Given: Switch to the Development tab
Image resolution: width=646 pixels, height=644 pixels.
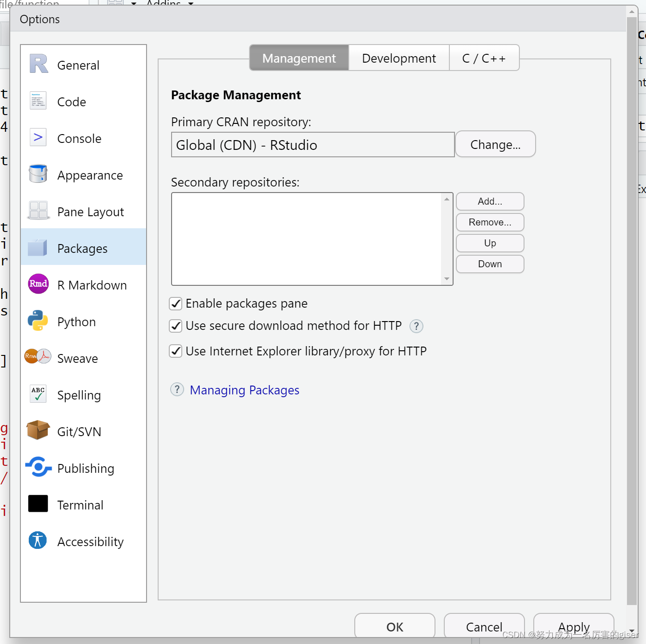Looking at the screenshot, I should 399,58.
